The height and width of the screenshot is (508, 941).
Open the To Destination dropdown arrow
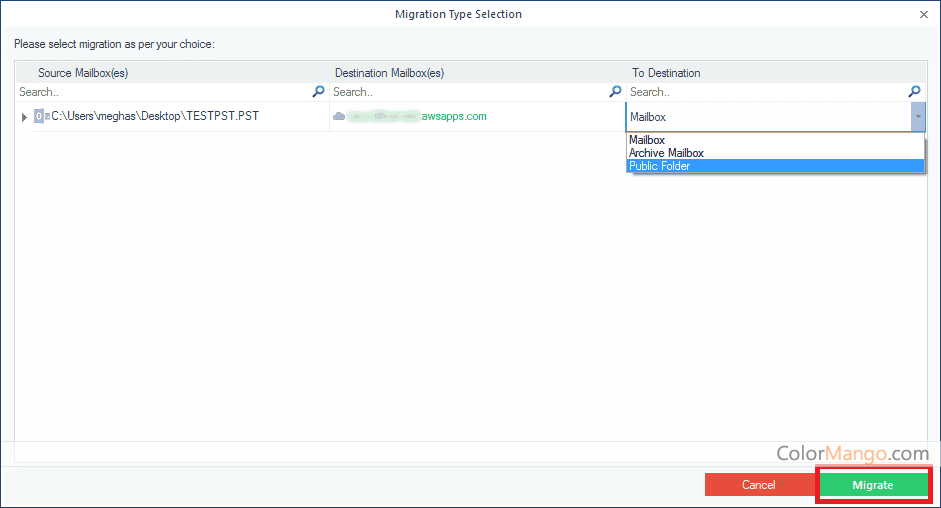tap(917, 117)
